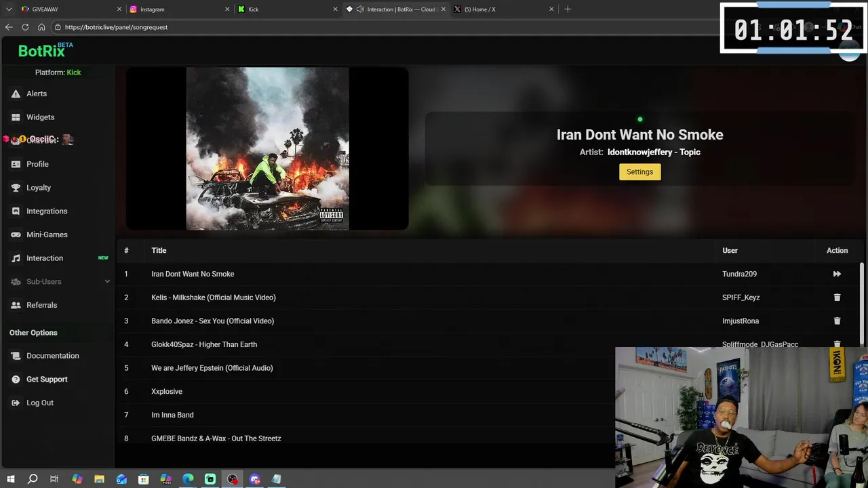This screenshot has height=488, width=868.
Task: Open Microsoft Store from the taskbar
Action: click(144, 479)
